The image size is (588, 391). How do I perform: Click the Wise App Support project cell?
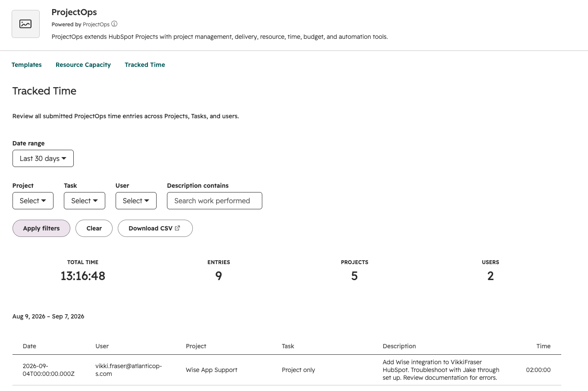click(211, 370)
